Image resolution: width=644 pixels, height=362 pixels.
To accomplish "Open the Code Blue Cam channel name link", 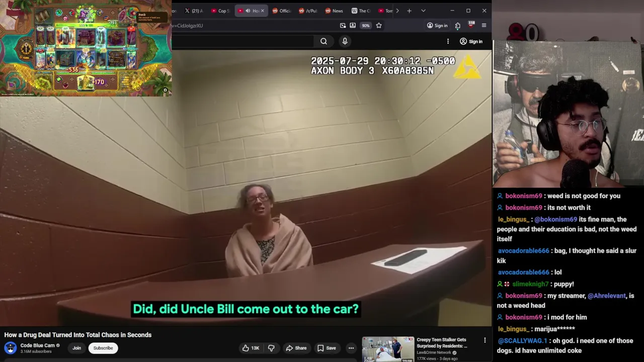I will 37,345.
